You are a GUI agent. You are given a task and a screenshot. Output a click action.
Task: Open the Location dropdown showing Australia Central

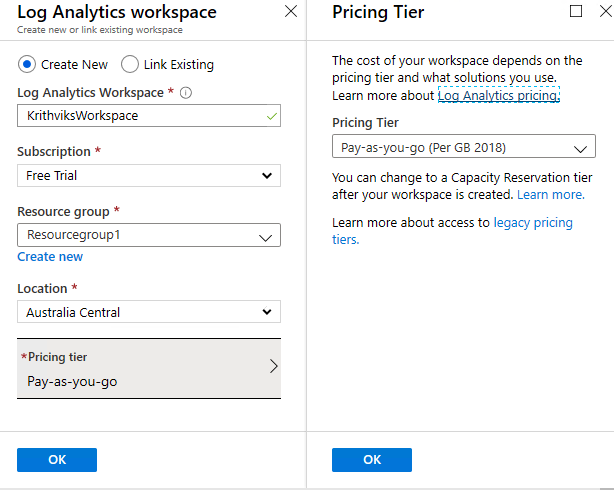149,312
